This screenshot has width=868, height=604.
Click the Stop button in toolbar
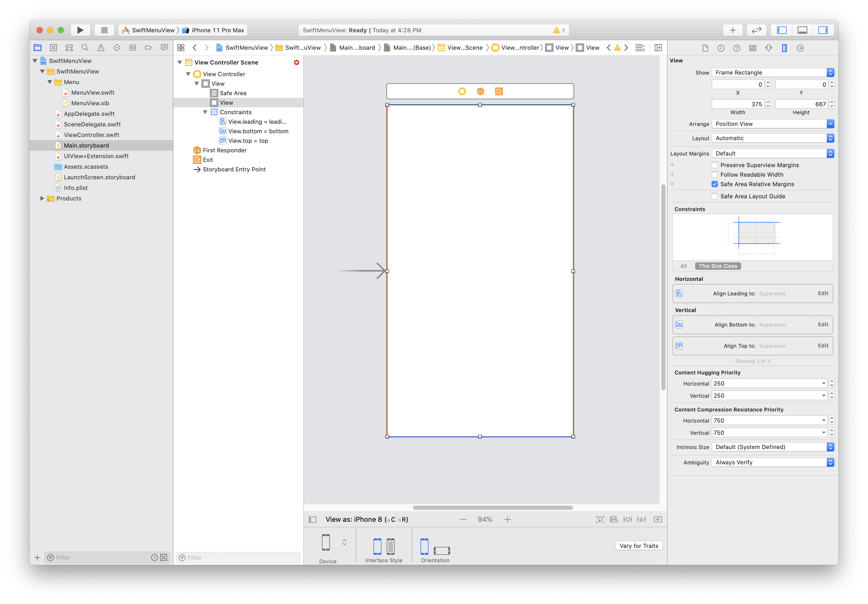[x=104, y=30]
